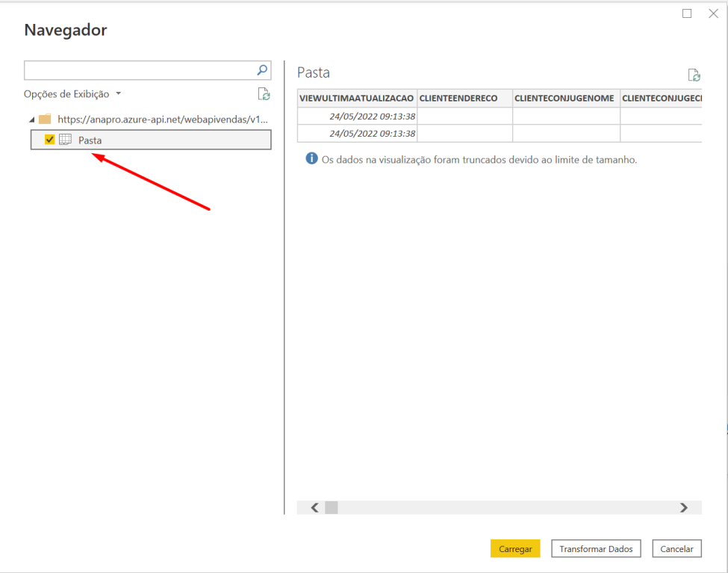
Task: Click the Carregar button
Action: 514,549
